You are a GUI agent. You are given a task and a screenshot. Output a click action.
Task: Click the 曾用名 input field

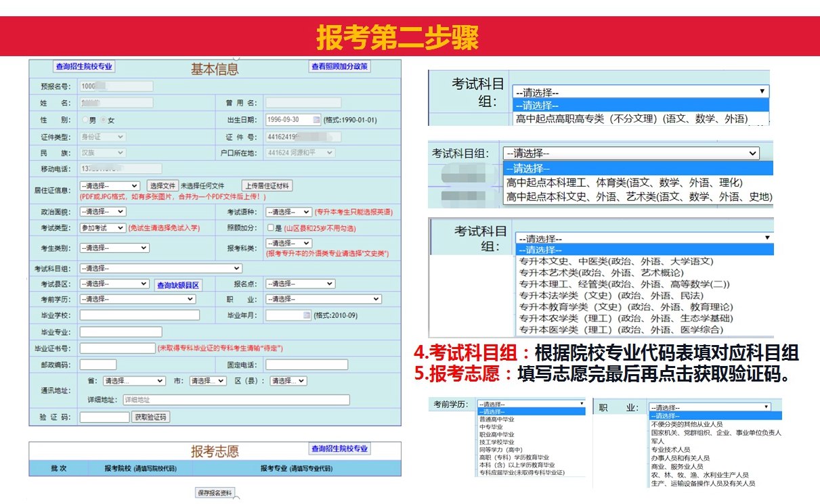tap(303, 103)
